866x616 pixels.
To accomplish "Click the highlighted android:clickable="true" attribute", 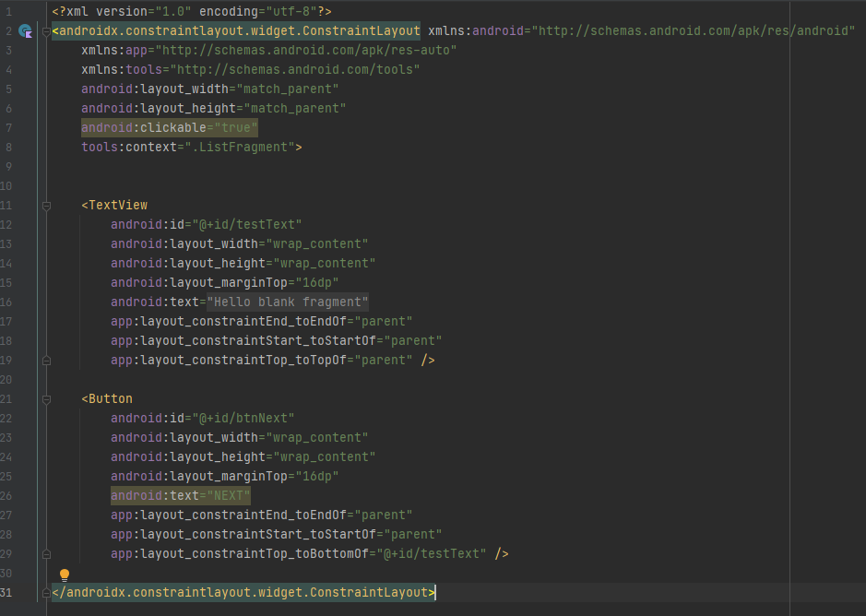I will point(170,127).
